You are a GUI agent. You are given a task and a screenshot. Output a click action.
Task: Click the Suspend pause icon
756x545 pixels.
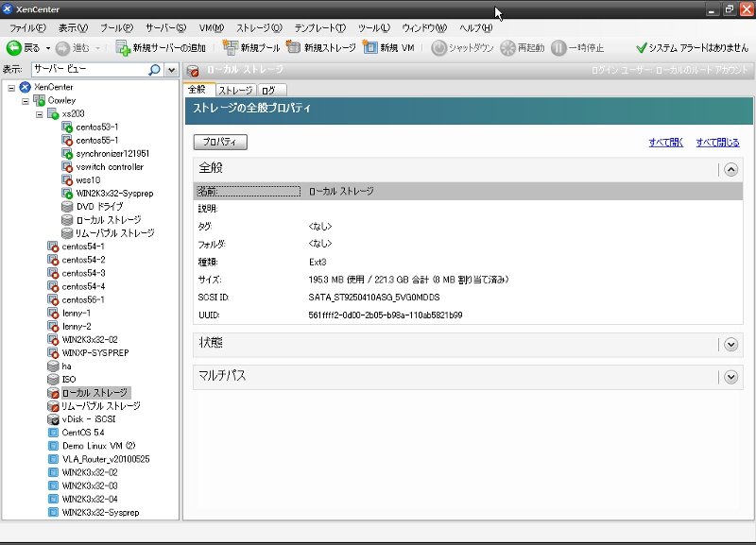(x=558, y=48)
